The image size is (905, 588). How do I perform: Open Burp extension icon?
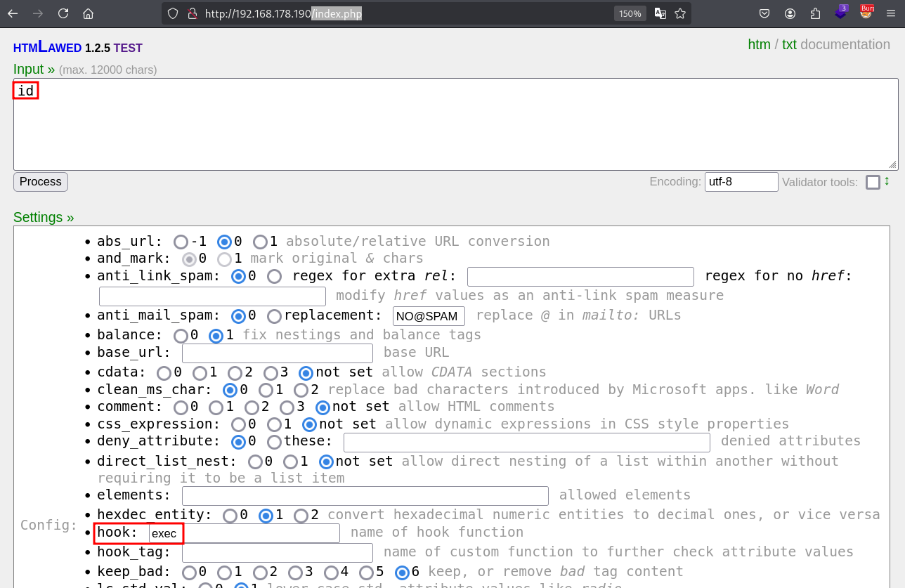[866, 12]
